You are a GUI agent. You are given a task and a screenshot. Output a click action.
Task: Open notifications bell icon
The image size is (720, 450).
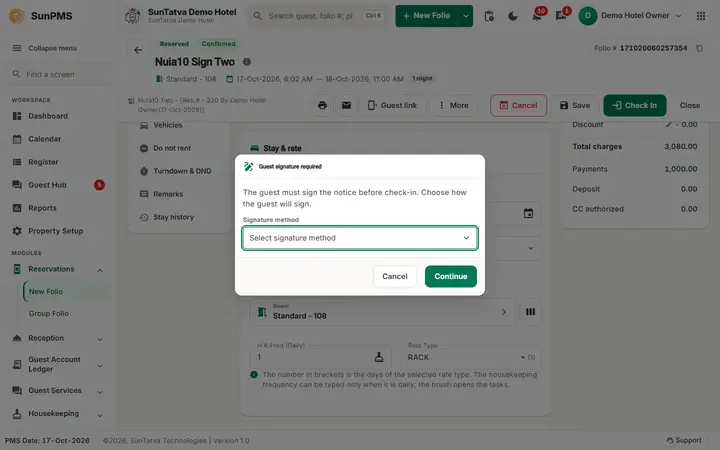(x=537, y=16)
